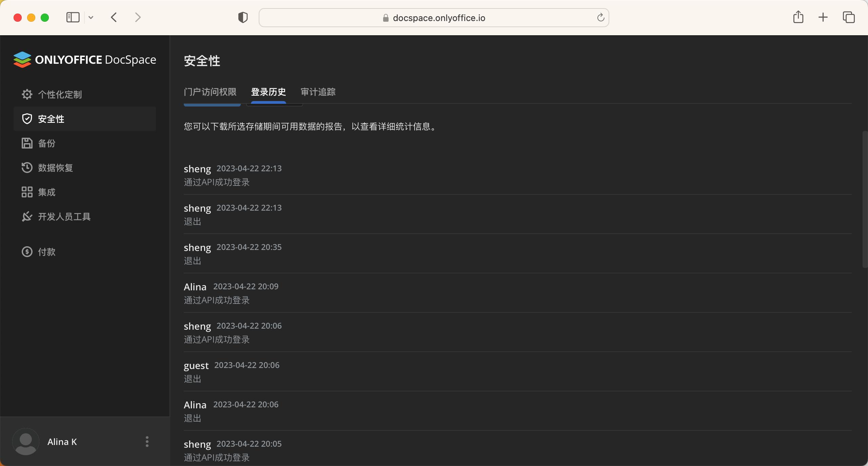Image resolution: width=868 pixels, height=466 pixels.
Task: Click the Alina K profile avatar
Action: 25,442
